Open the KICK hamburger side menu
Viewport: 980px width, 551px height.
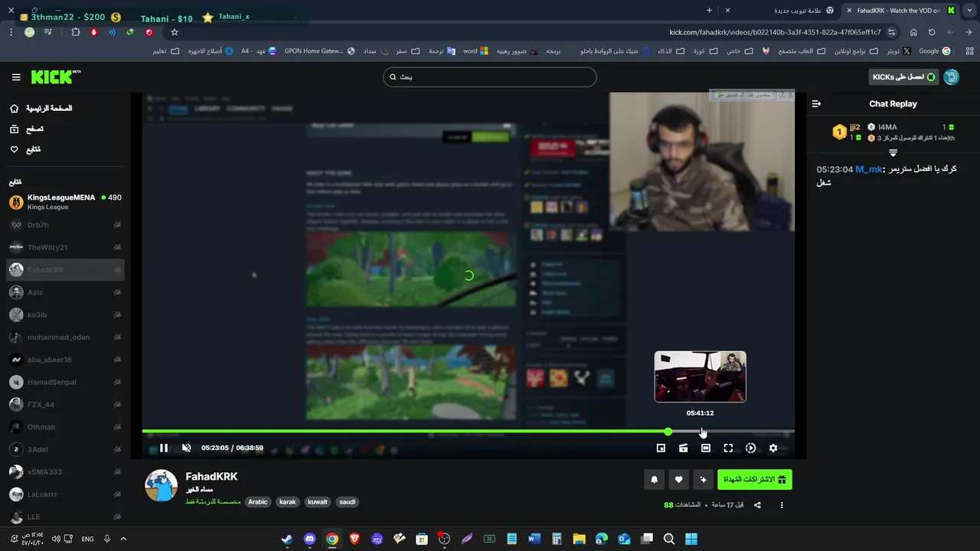[16, 77]
